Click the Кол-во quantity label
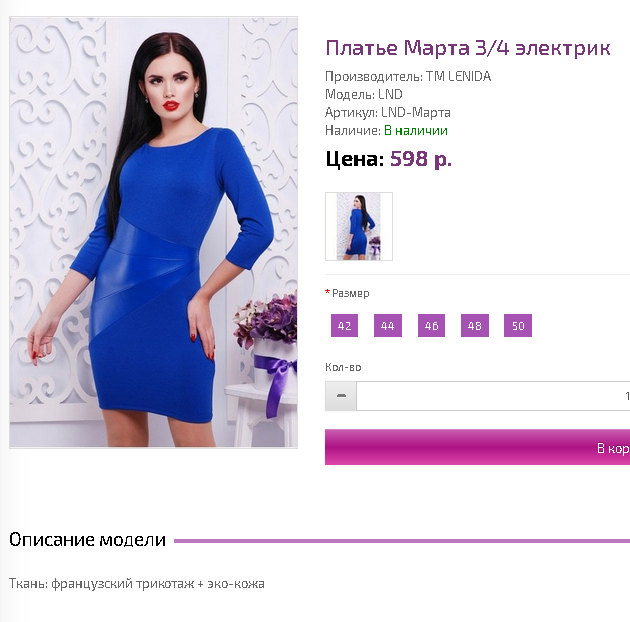The height and width of the screenshot is (622, 630). coord(343,367)
